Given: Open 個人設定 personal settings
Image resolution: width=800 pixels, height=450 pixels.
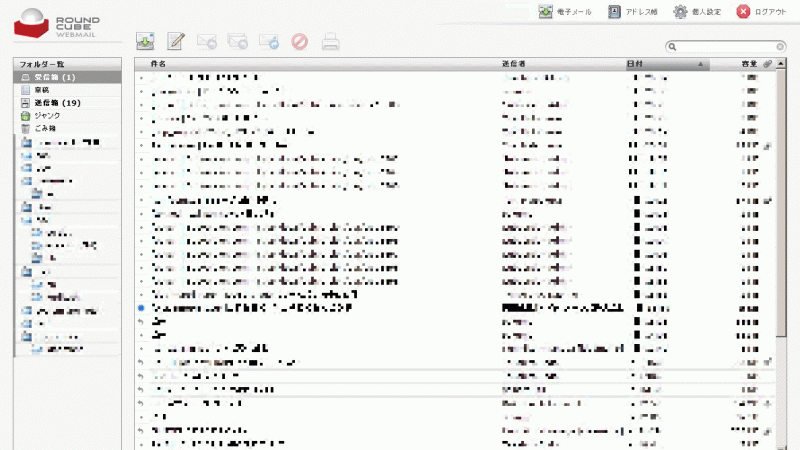Looking at the screenshot, I should 697,12.
